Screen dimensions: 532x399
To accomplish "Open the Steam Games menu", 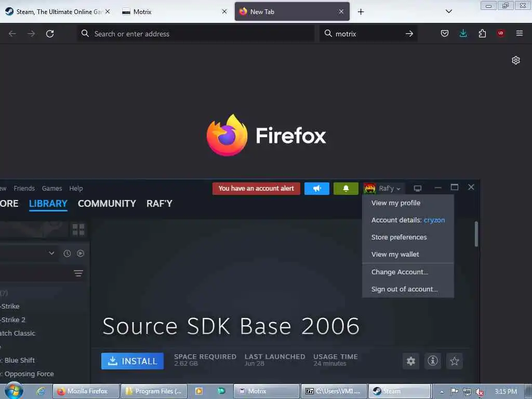I will pyautogui.click(x=52, y=188).
